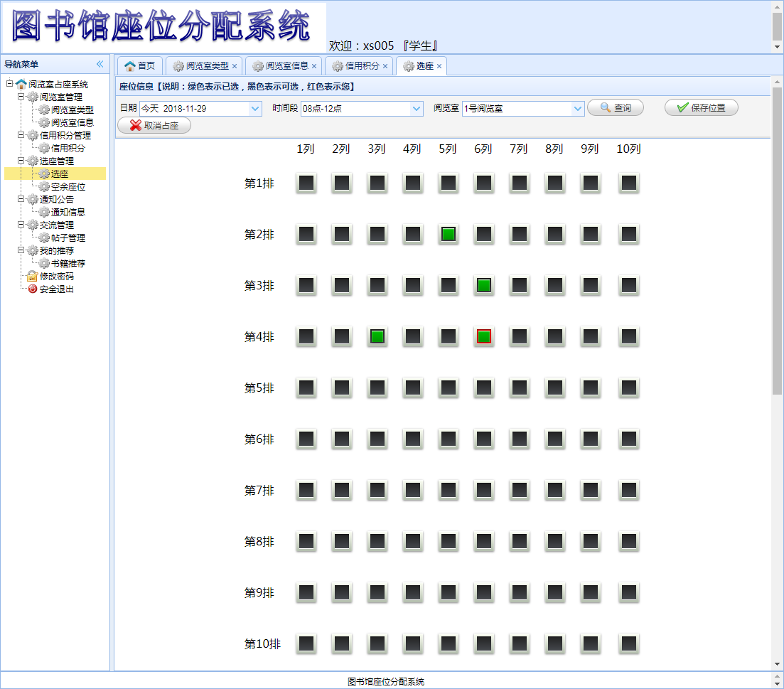Click the 查询 search button

(x=615, y=107)
